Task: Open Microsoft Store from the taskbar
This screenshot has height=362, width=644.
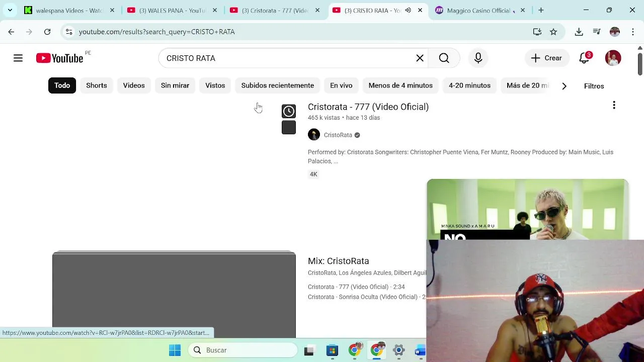Action: tap(332, 350)
